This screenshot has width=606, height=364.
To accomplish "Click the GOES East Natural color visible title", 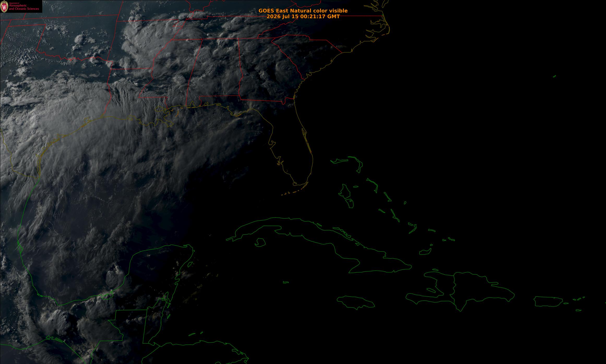I will 303,11.
